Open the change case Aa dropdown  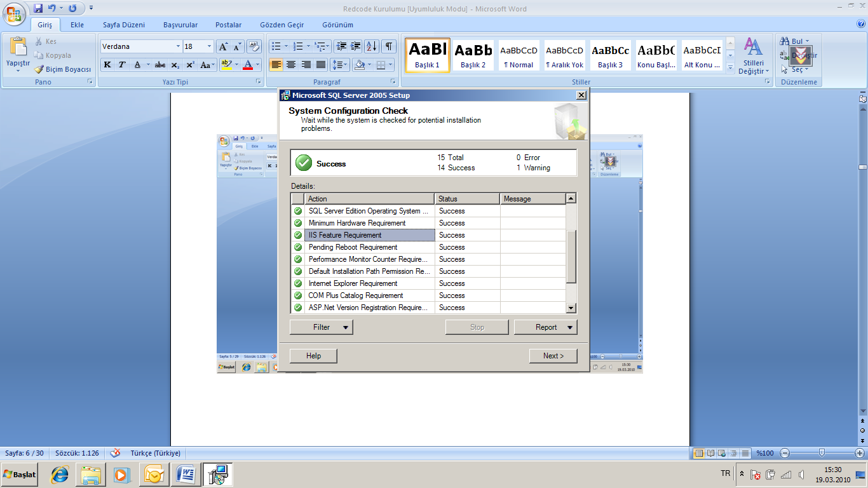click(207, 65)
